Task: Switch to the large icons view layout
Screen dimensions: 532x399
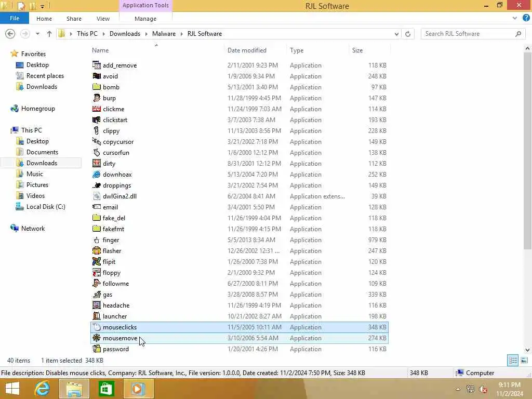Action: [524, 361]
